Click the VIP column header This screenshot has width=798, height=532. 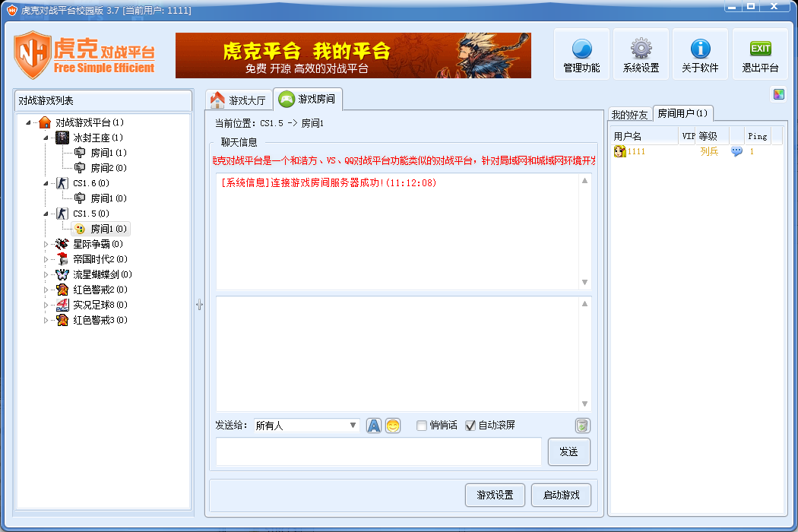coord(688,136)
